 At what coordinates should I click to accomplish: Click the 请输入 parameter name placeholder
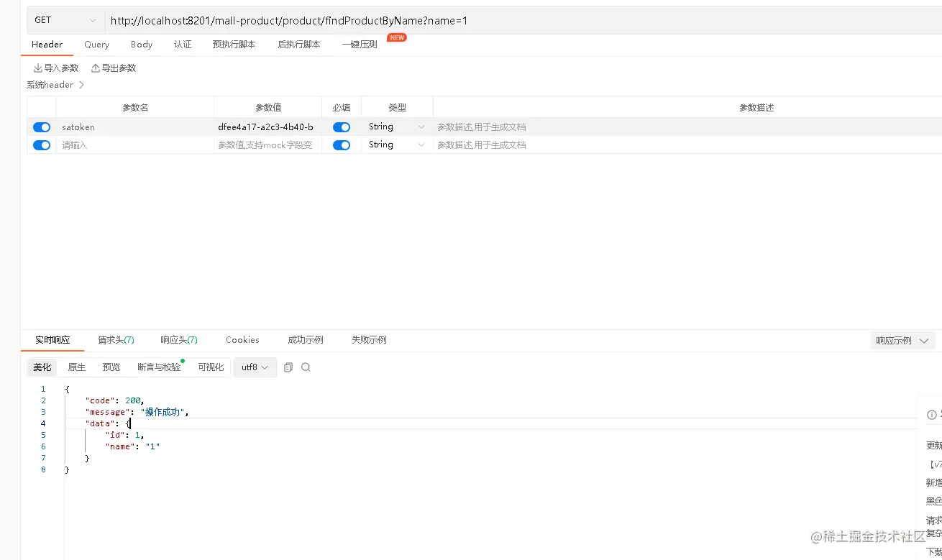(74, 145)
